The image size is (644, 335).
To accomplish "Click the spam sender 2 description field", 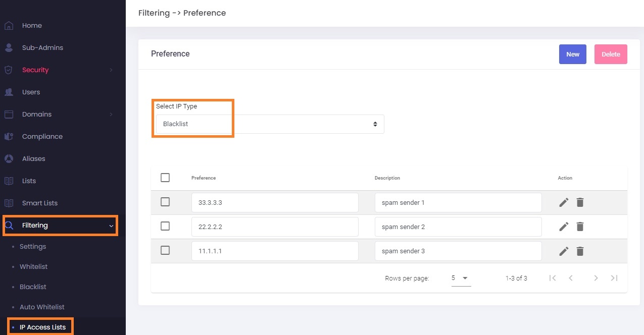I will pyautogui.click(x=458, y=227).
